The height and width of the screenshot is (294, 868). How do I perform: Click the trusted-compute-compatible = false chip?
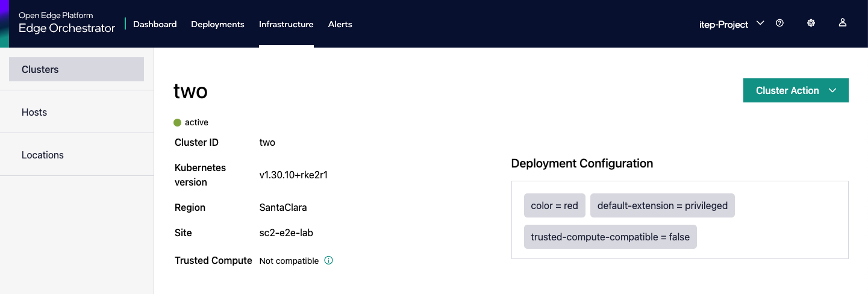[610, 237]
